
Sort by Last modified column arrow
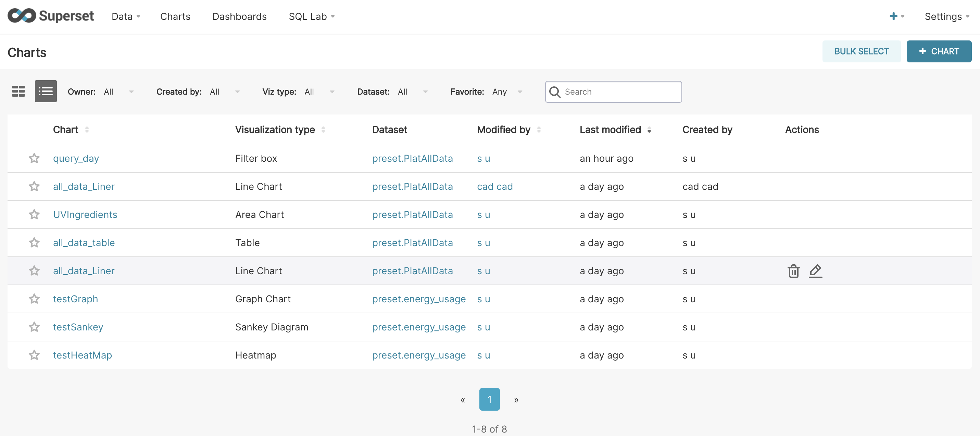649,130
